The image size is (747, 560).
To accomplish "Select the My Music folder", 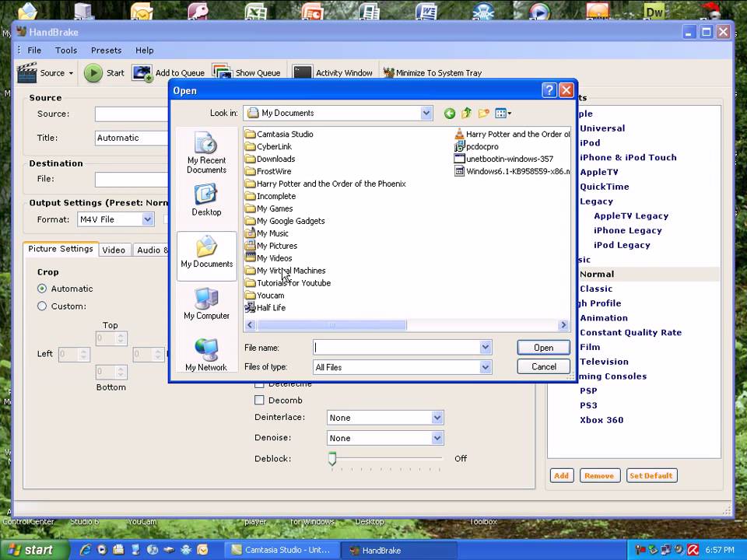I will coord(267,233).
